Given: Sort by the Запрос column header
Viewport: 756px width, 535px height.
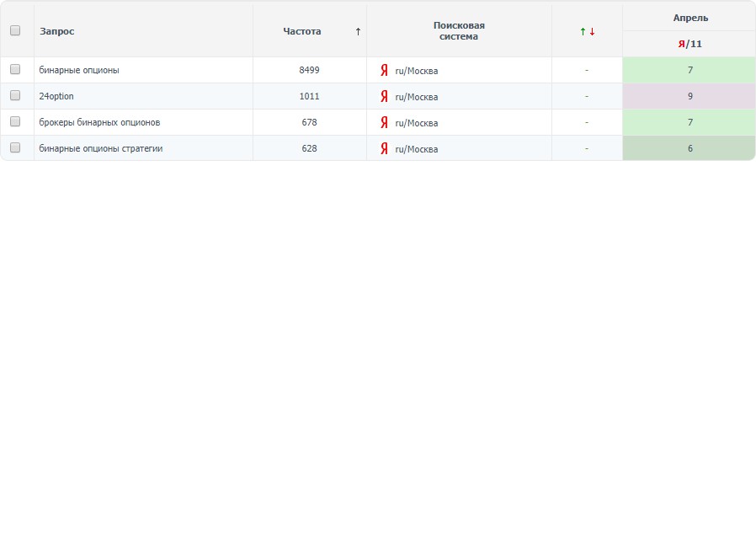Looking at the screenshot, I should (57, 31).
